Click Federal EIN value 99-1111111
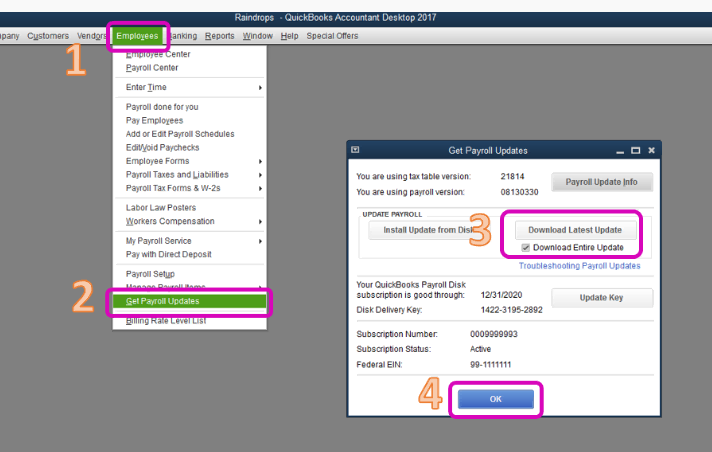This screenshot has width=712, height=452. coord(490,364)
